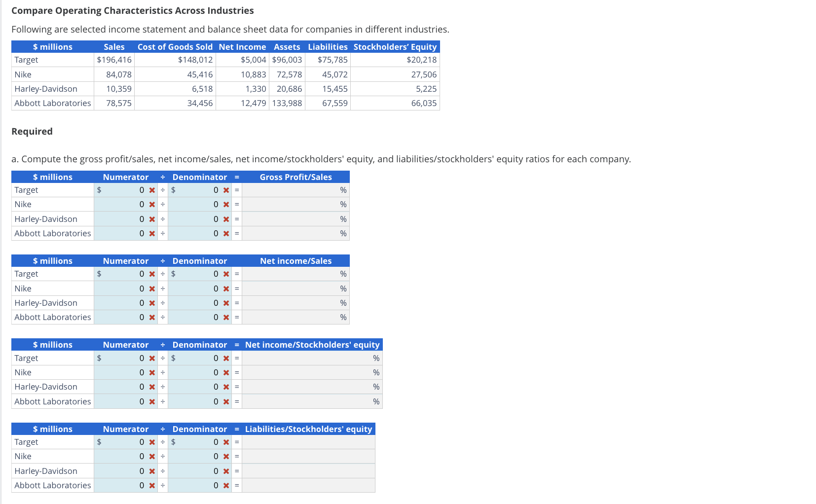Click Target's Net income/Stockholders' equity denominator field
The height and width of the screenshot is (504, 816).
(x=197, y=358)
